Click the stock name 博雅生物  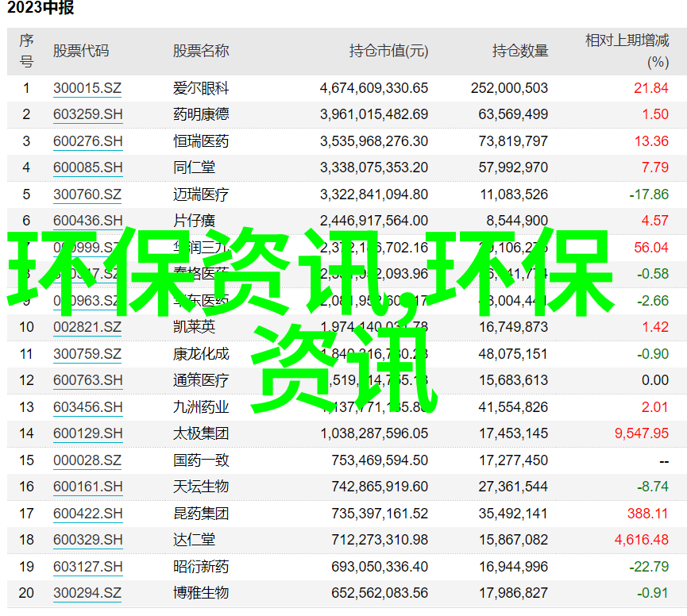pos(201,593)
